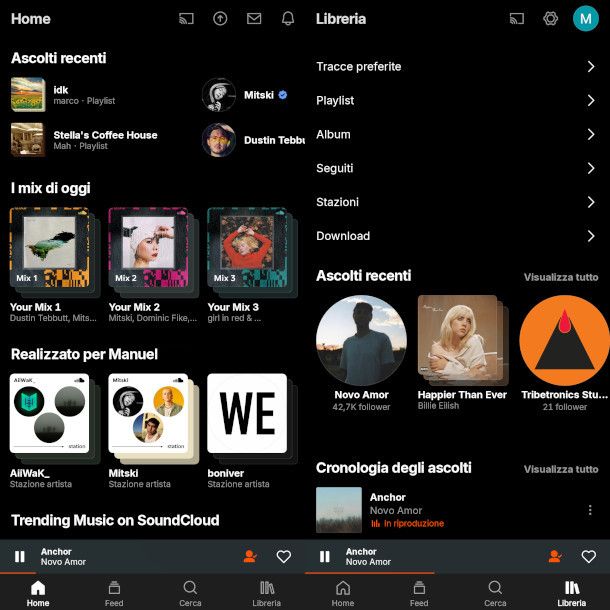Open Novo Amor circular avatar
610x610 pixels.
pos(361,340)
